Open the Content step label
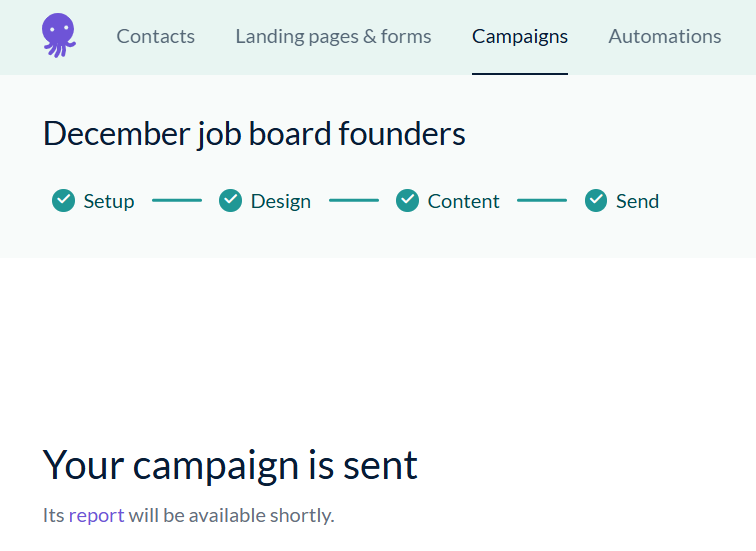 [463, 201]
